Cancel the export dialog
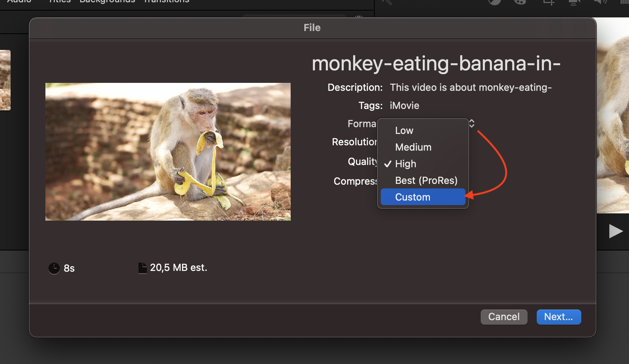Image resolution: width=629 pixels, height=364 pixels. tap(504, 317)
